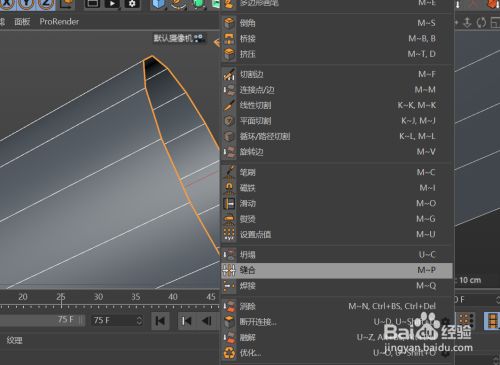This screenshot has width=500, height=365.
Task: Choose 笔刷 (Brush) menu entry
Action: pyautogui.click(x=337, y=172)
